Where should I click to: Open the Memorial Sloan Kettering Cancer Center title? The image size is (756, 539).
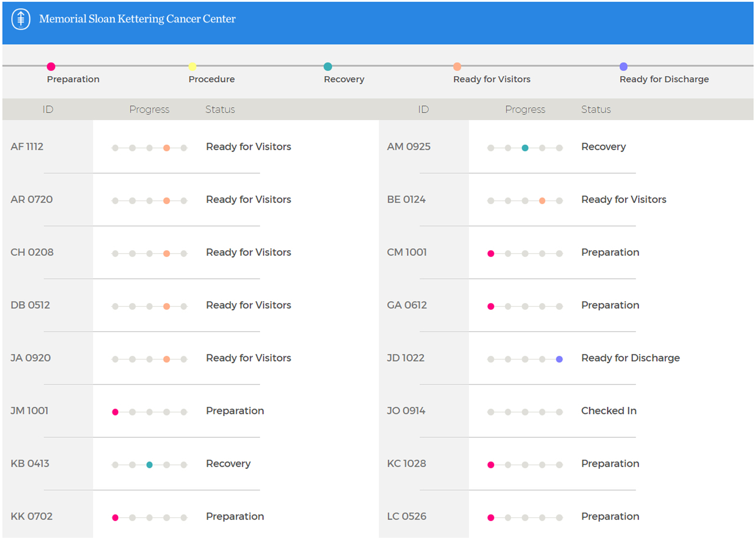pyautogui.click(x=137, y=19)
